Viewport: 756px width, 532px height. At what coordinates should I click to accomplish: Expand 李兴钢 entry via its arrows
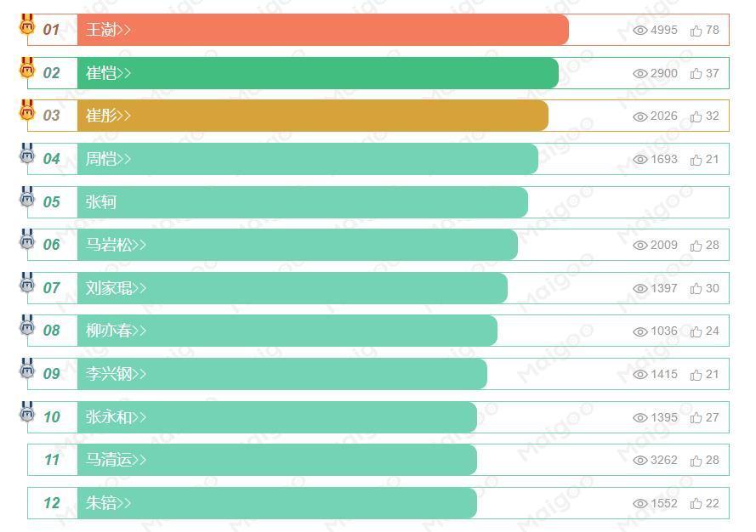coord(139,374)
